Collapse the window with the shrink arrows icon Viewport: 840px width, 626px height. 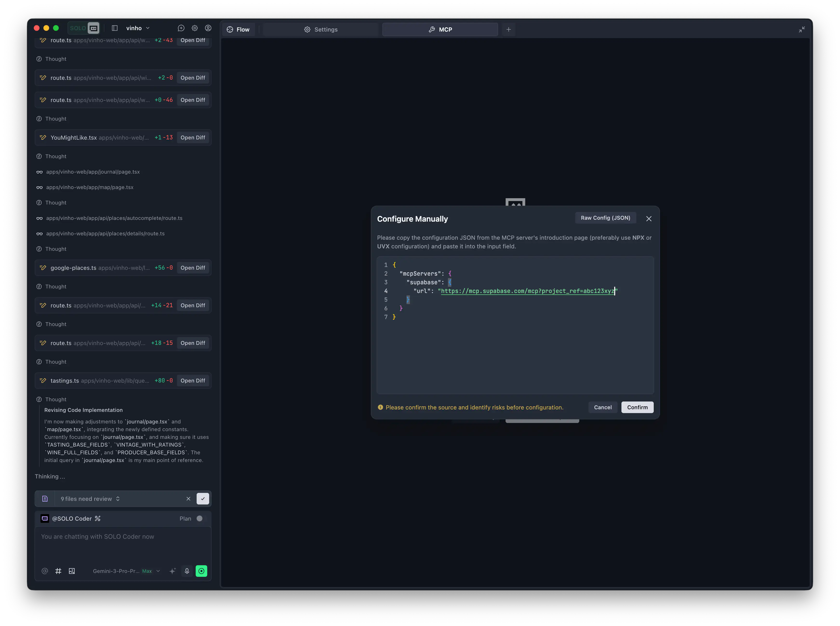pyautogui.click(x=801, y=30)
